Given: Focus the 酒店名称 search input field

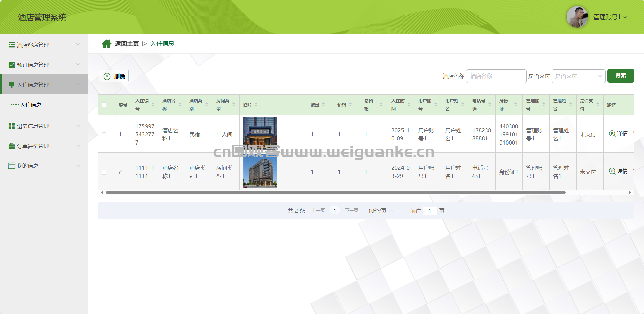Looking at the screenshot, I should click(496, 76).
